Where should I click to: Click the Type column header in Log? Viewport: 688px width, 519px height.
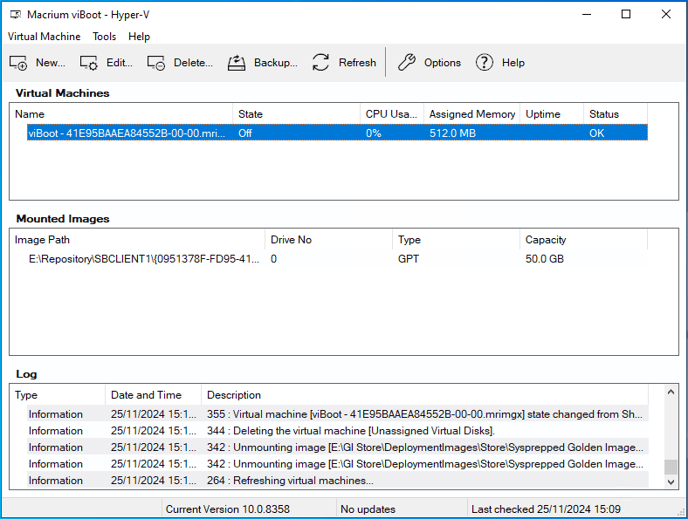coord(57,395)
